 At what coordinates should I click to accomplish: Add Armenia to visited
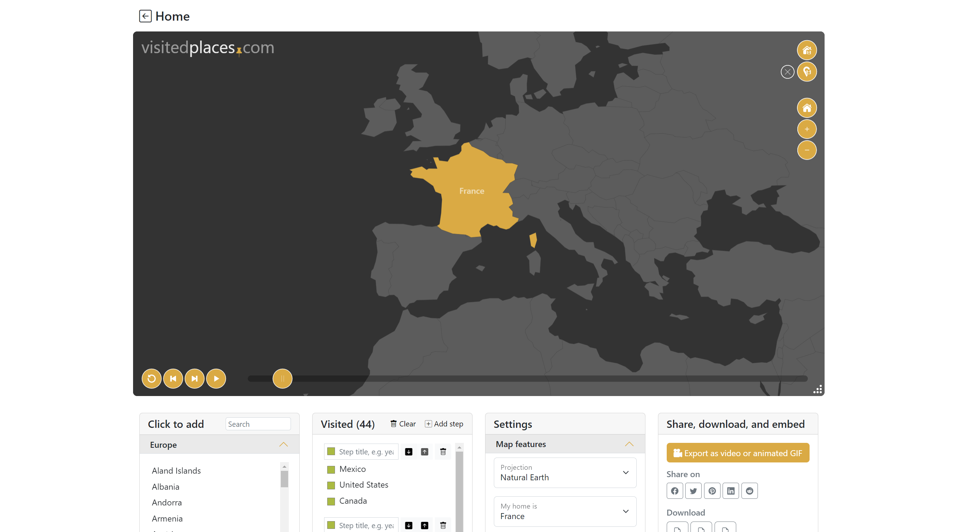(x=167, y=519)
